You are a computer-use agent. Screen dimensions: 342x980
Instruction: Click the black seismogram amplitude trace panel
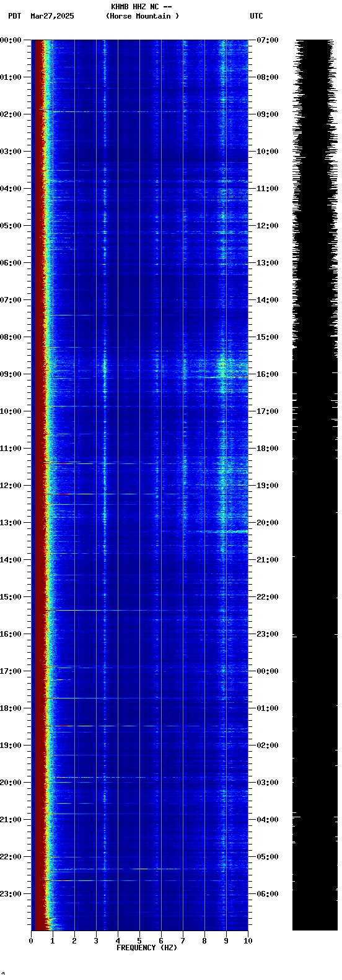315,485
